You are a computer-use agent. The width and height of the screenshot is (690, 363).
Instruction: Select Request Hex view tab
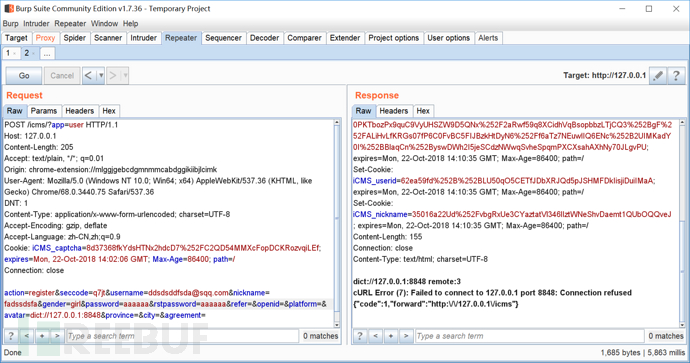coord(109,111)
